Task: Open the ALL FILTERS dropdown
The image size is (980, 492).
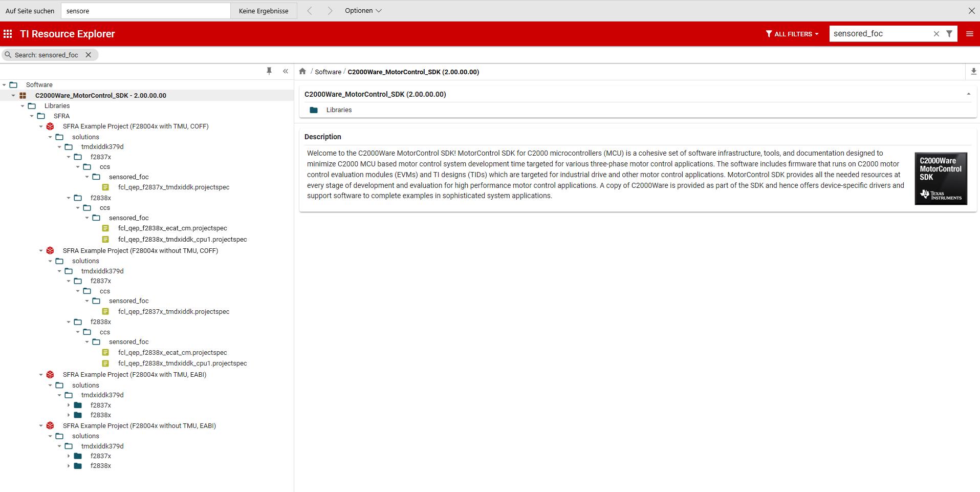Action: coord(792,34)
